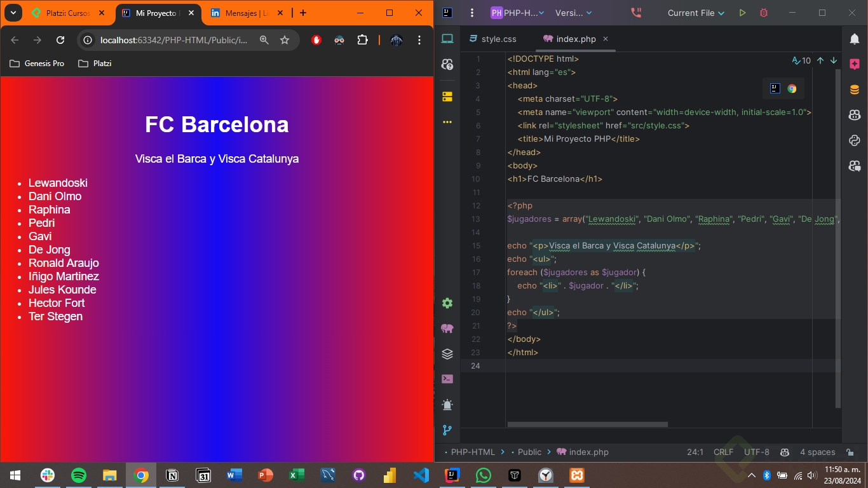The width and height of the screenshot is (868, 488).
Task: Jump to previous highlighted problem arrow
Action: [820, 61]
